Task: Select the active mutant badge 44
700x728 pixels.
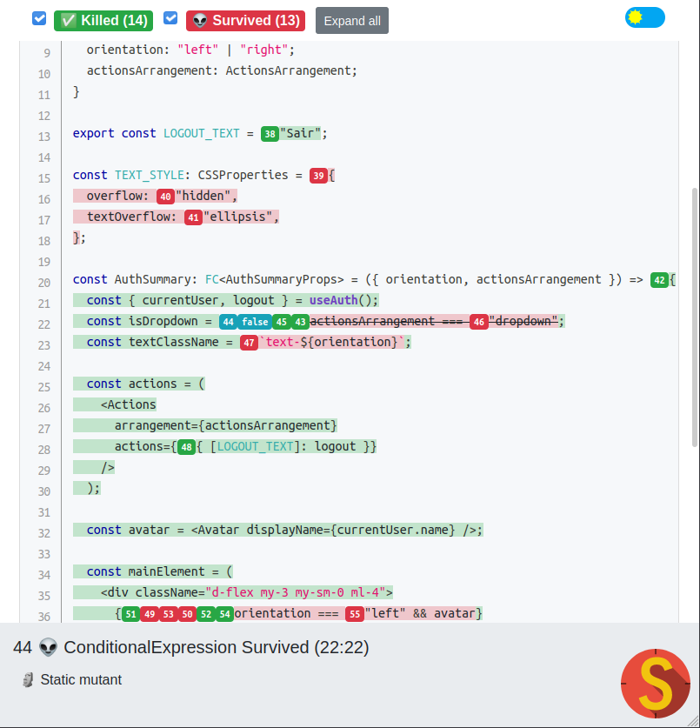Action: coord(228,322)
